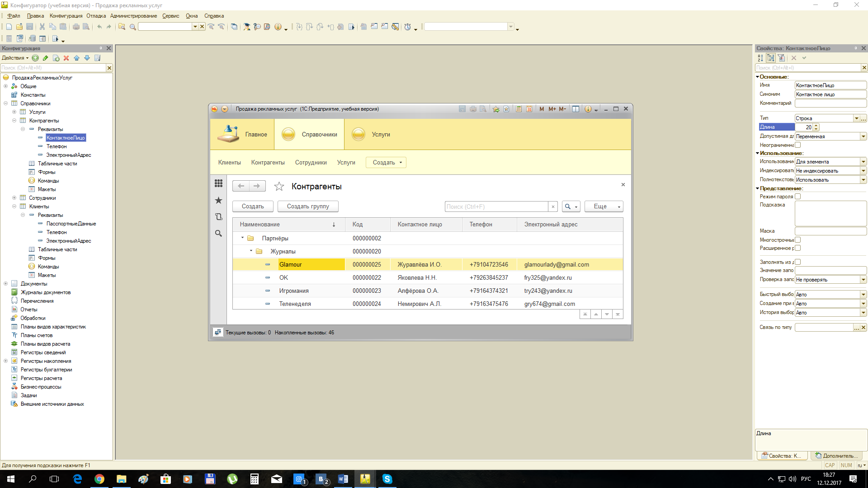This screenshot has height=488, width=868.
Task: Expand the Документы tree node
Action: [5, 284]
